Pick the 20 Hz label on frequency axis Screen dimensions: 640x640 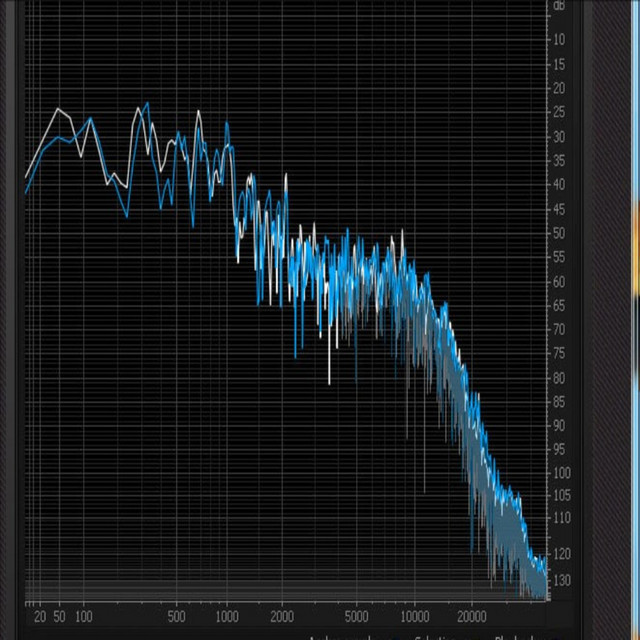point(39,616)
